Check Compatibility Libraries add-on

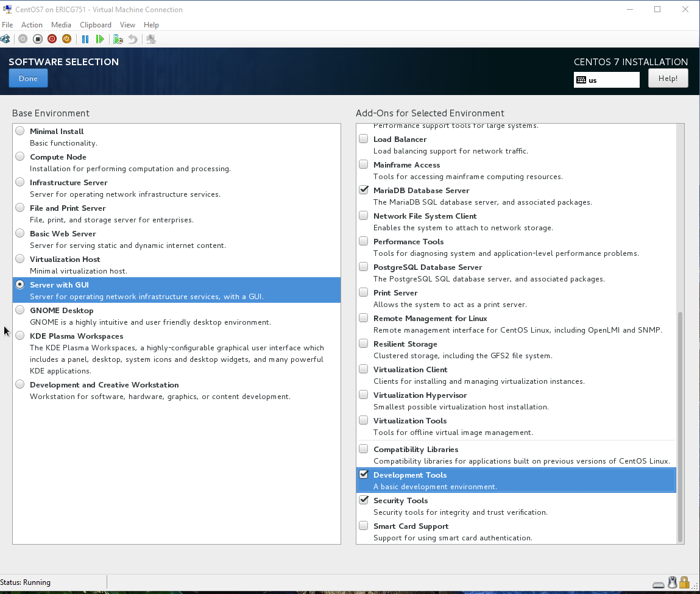coord(364,449)
